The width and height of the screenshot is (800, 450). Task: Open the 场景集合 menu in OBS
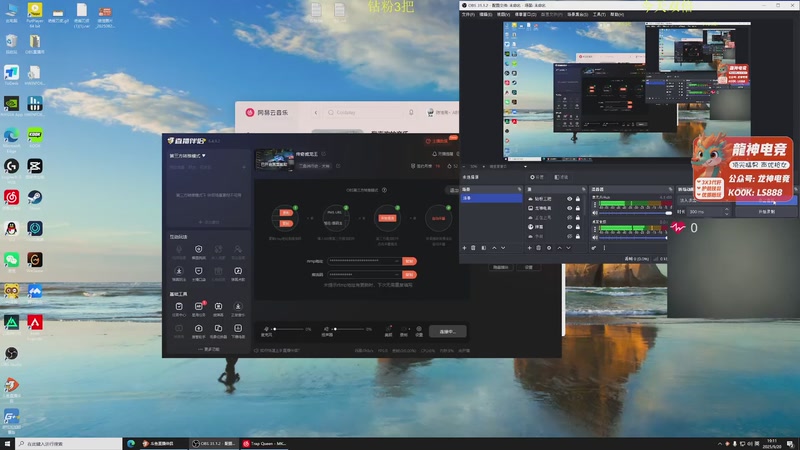(577, 14)
